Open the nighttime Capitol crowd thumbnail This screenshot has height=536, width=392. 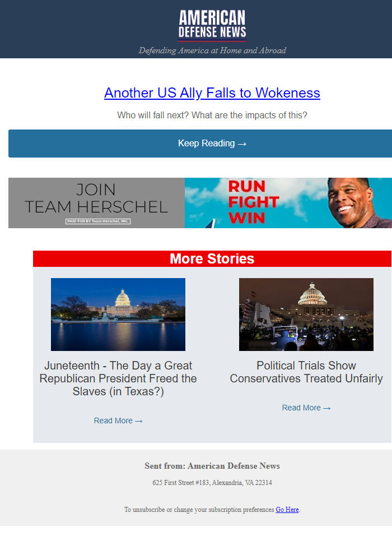coord(306,315)
